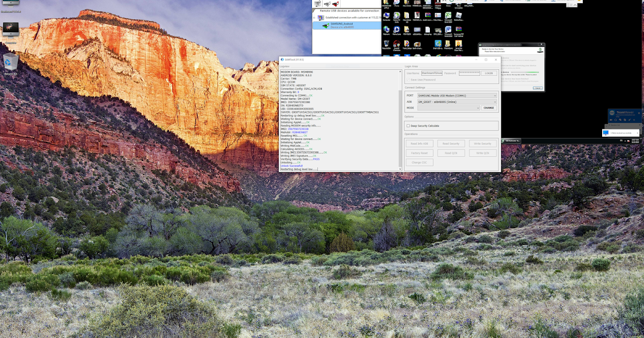Click the 'MODEM BOARD: MSM8996' log line
Screen dimensions: 644x338
[x=297, y=72]
